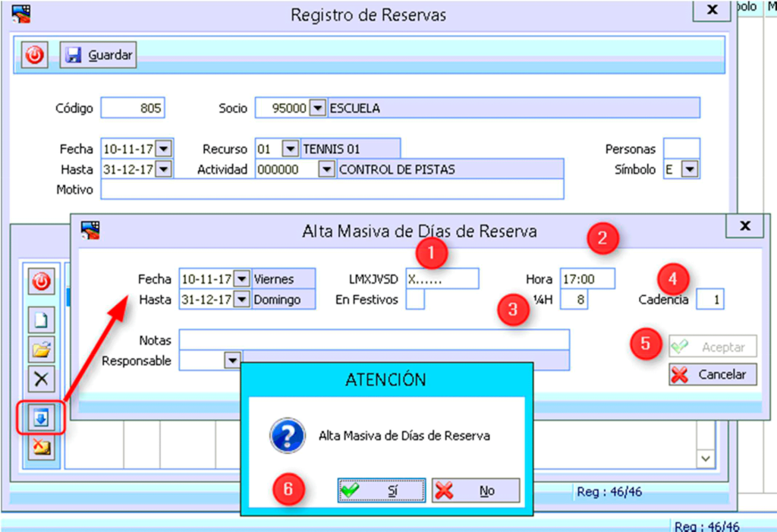Click the X delete icon in sidebar
The image size is (777, 532).
tap(41, 378)
